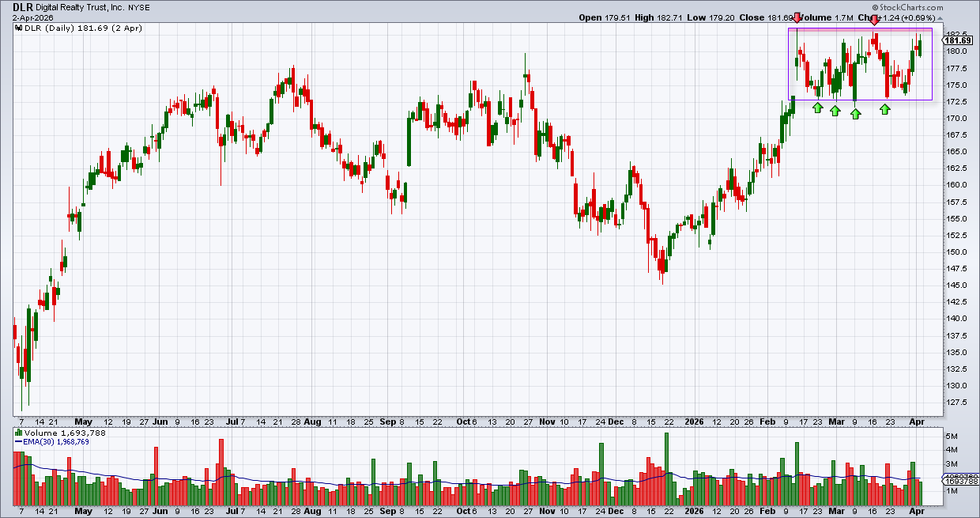Click Aug on the price chart date axis

pos(312,422)
